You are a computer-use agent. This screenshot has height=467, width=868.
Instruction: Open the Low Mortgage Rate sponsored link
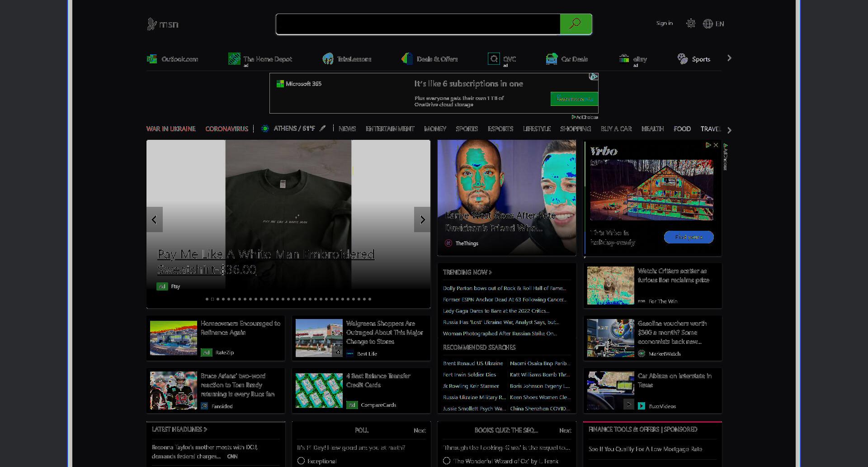point(645,449)
